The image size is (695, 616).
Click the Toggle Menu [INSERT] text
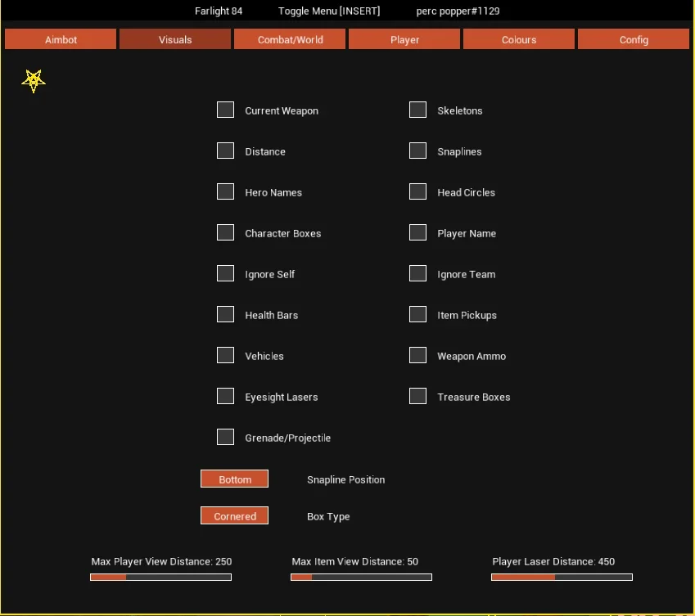coord(329,11)
